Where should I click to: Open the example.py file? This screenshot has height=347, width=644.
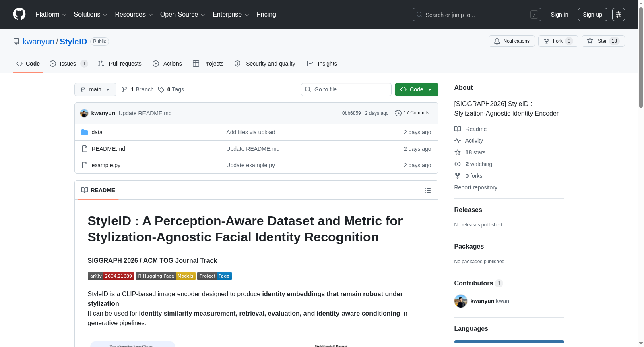tap(106, 165)
